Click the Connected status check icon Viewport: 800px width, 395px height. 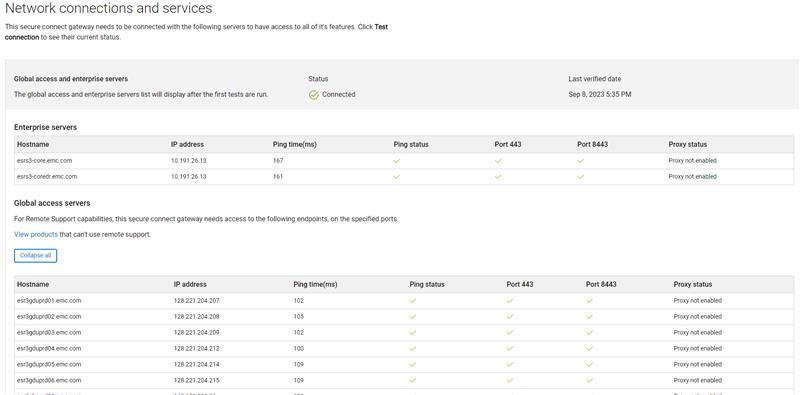(x=314, y=95)
